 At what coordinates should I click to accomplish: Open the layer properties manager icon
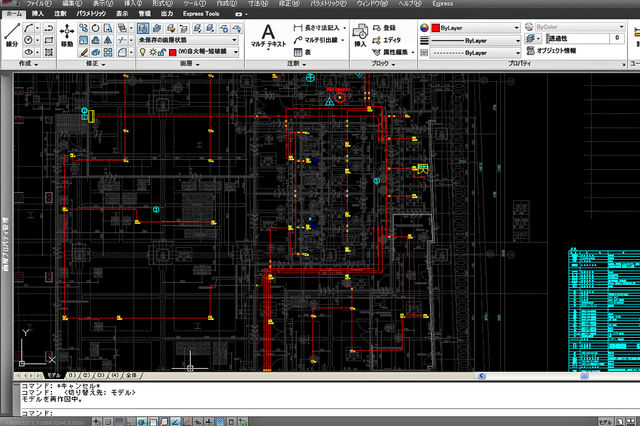(143, 29)
